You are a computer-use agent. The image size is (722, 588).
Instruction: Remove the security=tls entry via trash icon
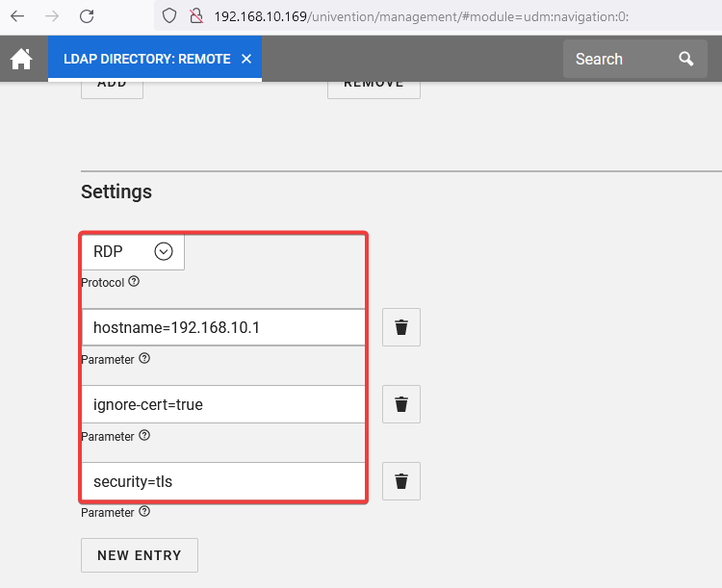pos(401,481)
